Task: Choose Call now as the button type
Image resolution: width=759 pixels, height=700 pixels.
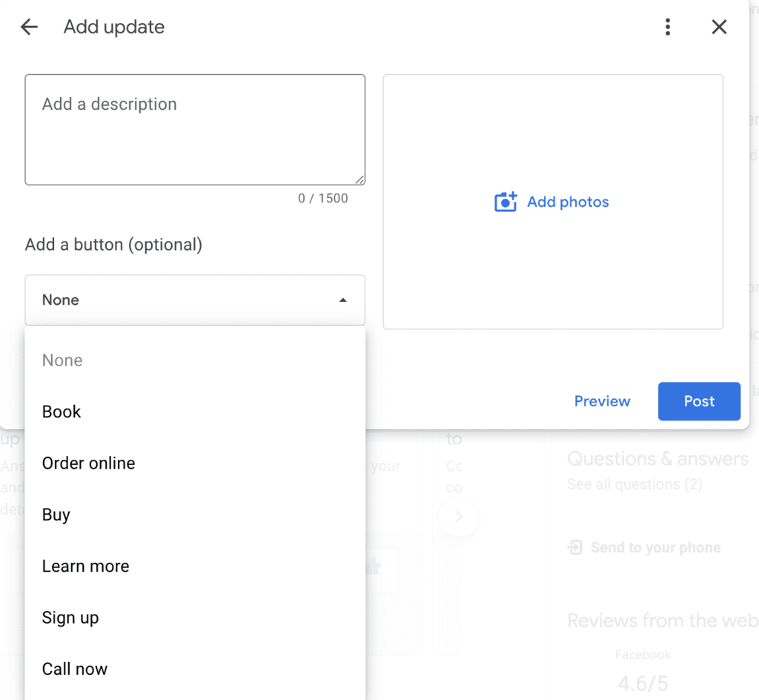Action: [x=75, y=669]
